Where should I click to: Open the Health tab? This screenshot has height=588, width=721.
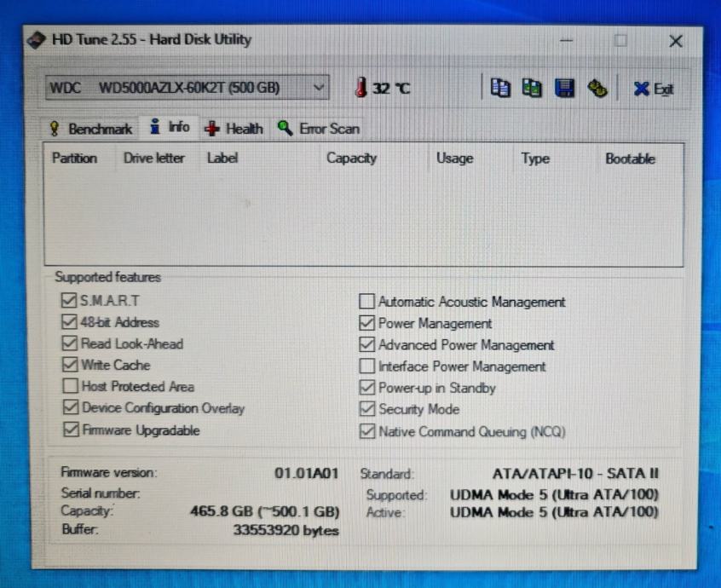pos(234,129)
